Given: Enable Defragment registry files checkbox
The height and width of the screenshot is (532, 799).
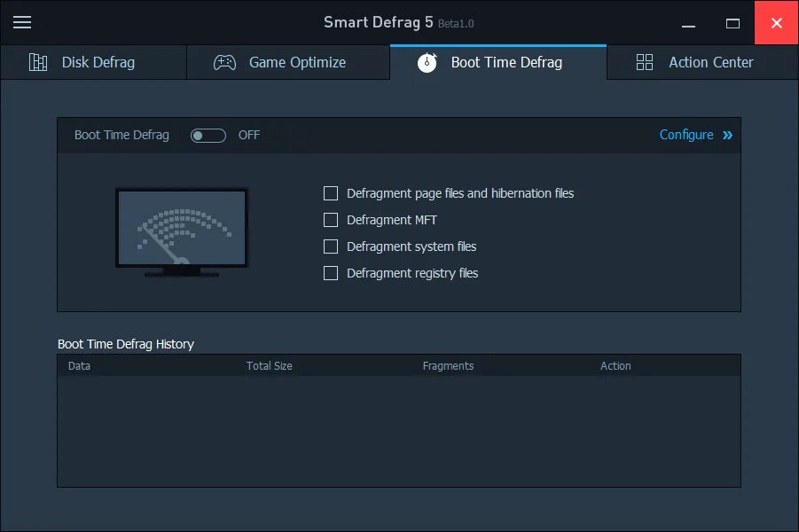Looking at the screenshot, I should [331, 273].
